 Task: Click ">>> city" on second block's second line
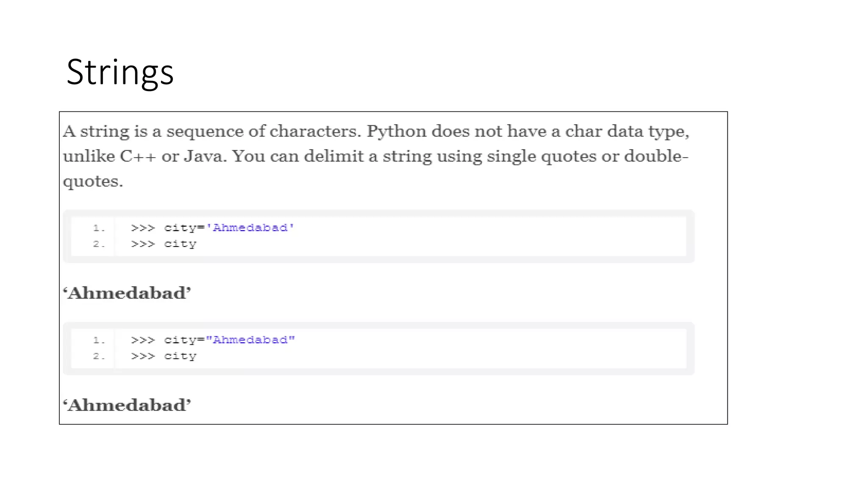pyautogui.click(x=164, y=356)
